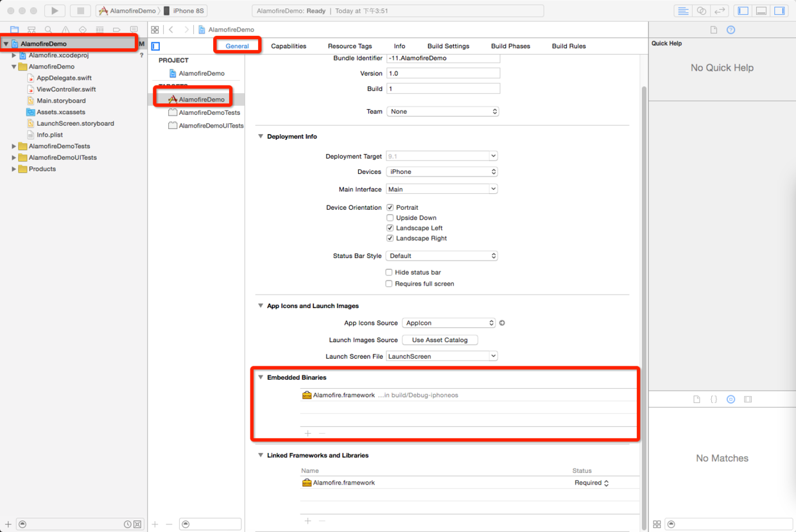Open the Team dropdown

coord(442,111)
